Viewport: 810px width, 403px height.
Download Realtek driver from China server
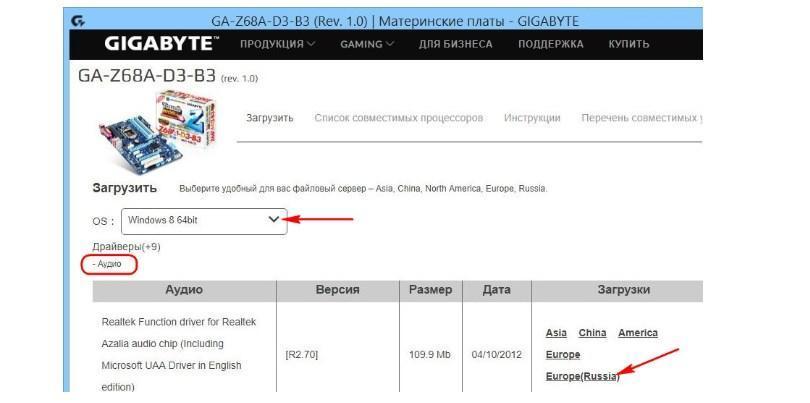[593, 333]
